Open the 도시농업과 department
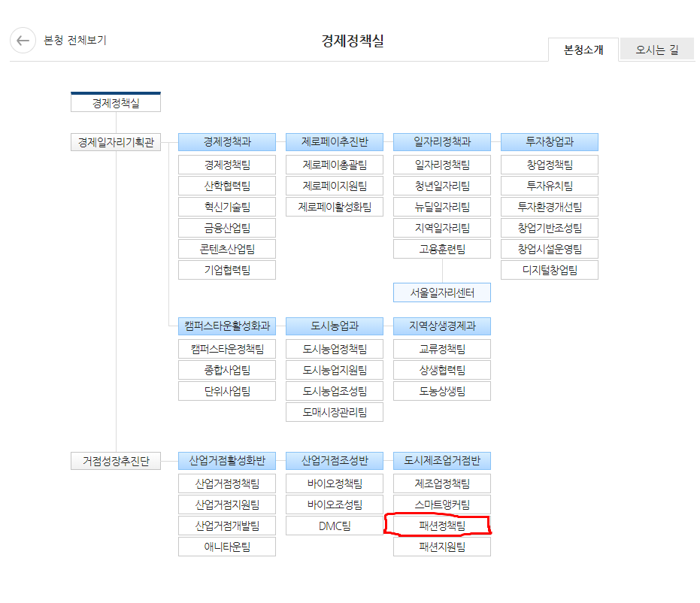This screenshot has height=603, width=700. 335,326
